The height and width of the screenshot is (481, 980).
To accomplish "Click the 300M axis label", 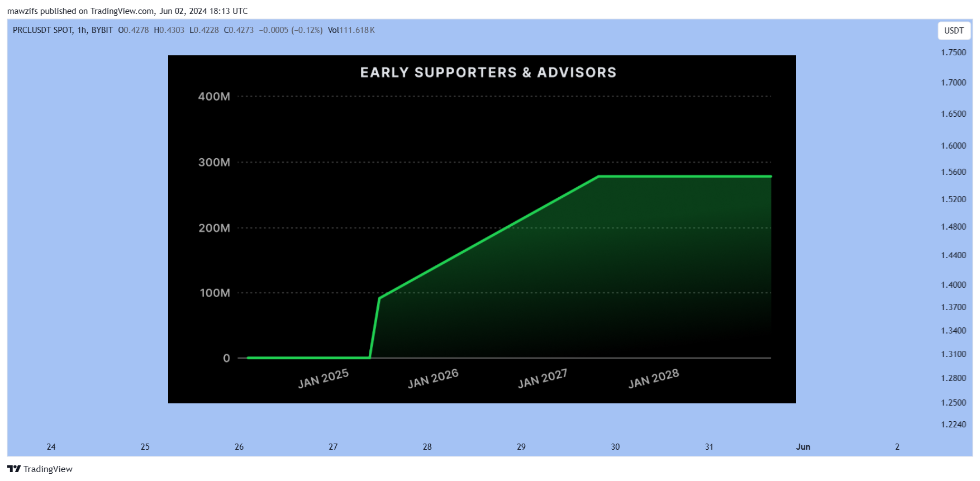I will pos(214,163).
